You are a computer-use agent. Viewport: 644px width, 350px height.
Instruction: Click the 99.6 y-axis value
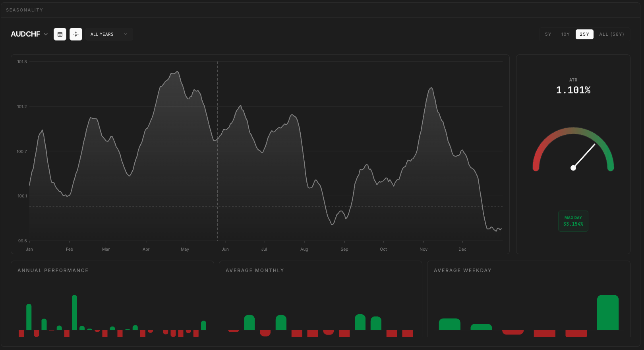[x=23, y=241]
